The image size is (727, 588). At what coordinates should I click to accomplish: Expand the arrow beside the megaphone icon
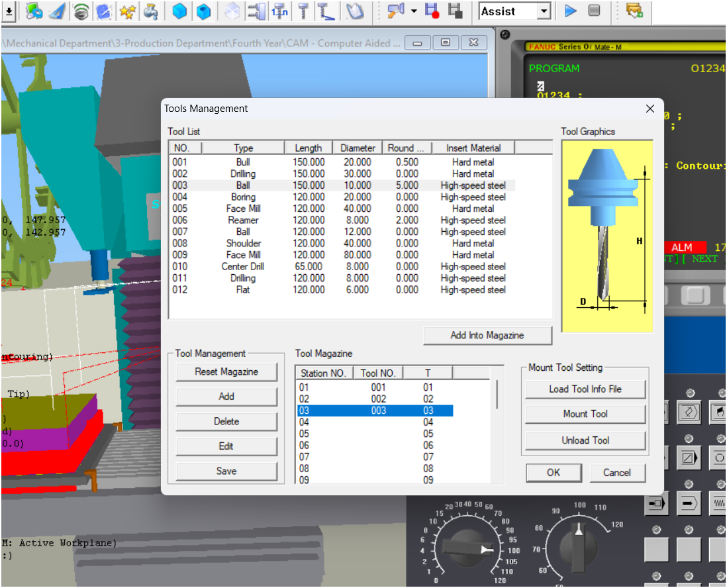coord(414,11)
